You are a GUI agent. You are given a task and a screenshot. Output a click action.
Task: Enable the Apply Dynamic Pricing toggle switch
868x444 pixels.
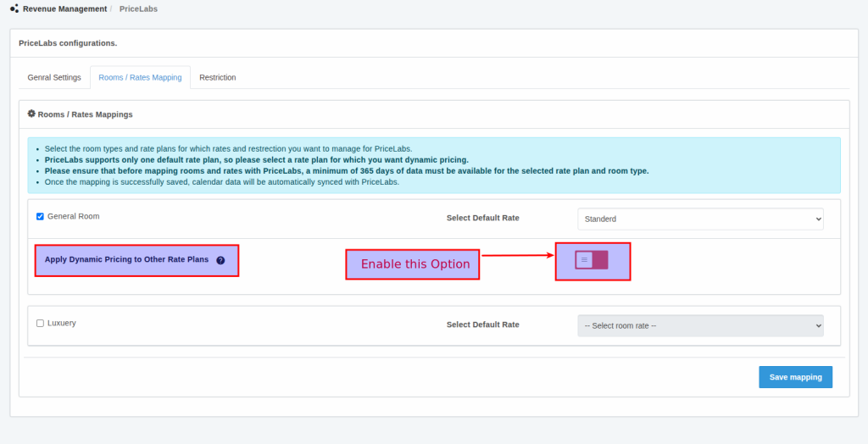coord(592,260)
